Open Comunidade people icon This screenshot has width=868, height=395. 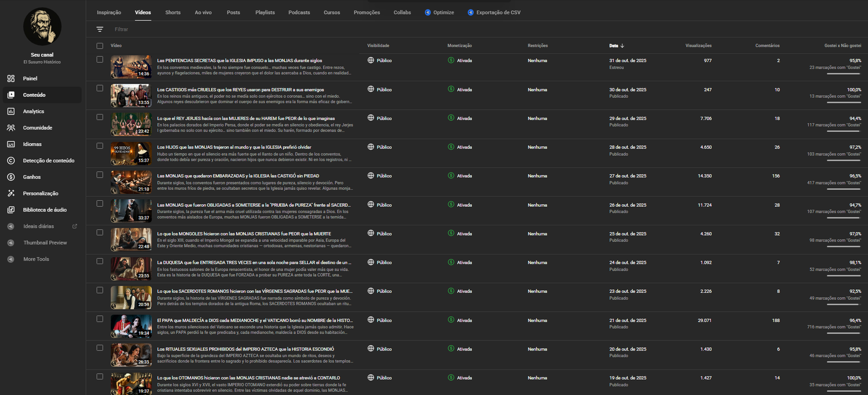click(11, 128)
